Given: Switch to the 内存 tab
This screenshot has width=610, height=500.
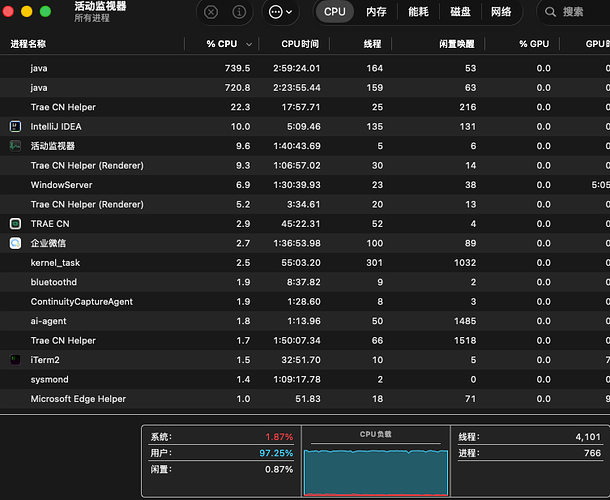Looking at the screenshot, I should coord(376,12).
